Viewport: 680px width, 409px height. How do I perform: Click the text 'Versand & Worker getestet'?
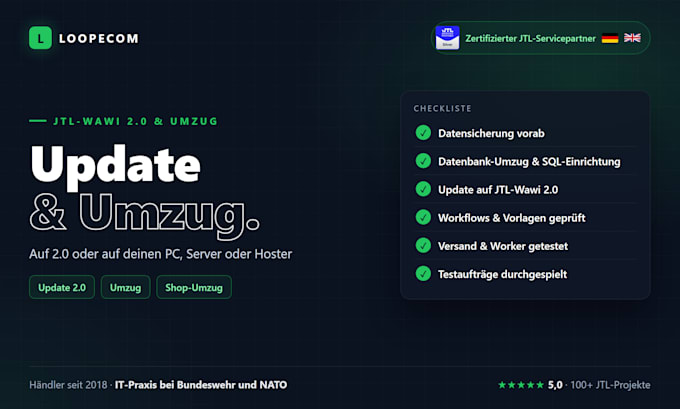(x=503, y=246)
